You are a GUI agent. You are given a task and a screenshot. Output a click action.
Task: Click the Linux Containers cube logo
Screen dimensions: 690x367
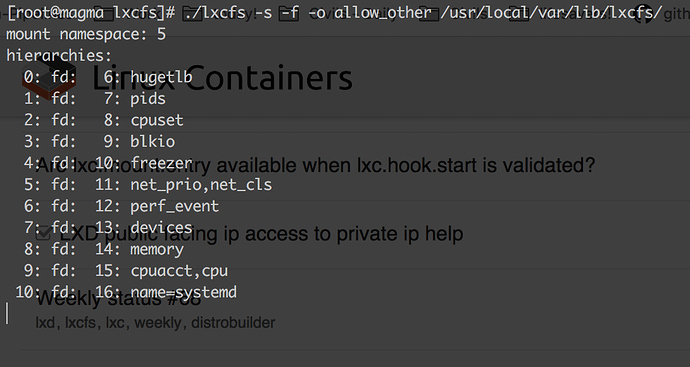click(49, 78)
